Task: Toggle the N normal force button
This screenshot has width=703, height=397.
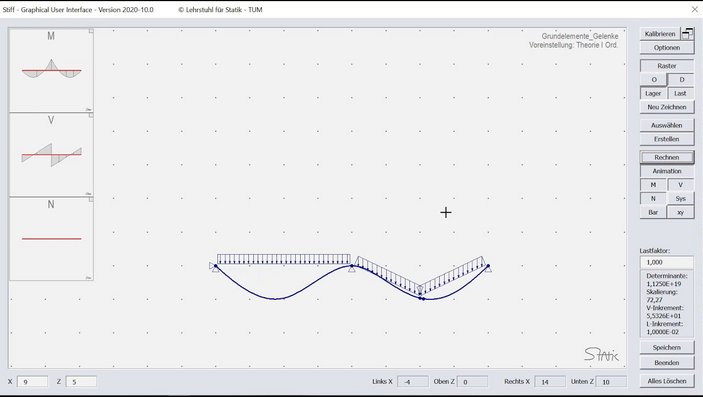Action: pyautogui.click(x=653, y=198)
